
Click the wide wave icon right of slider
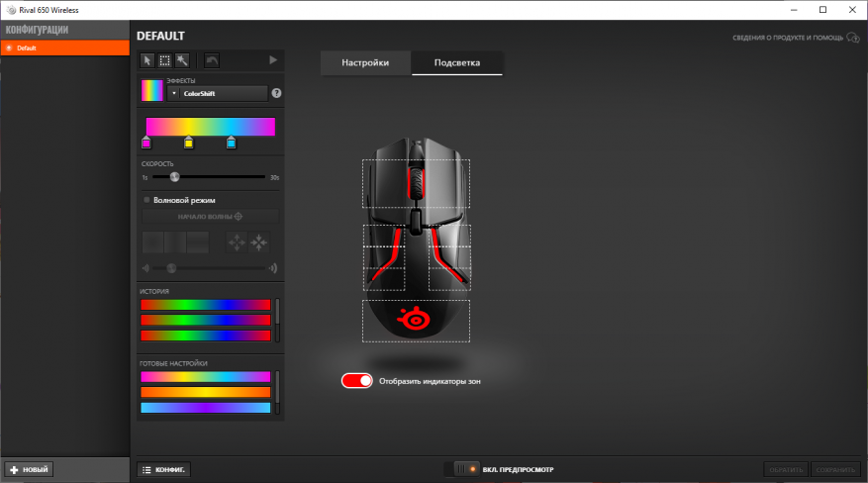(273, 268)
